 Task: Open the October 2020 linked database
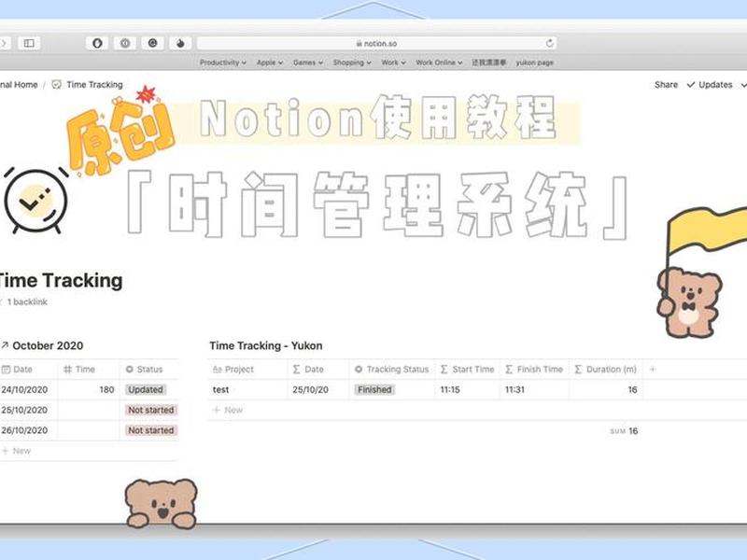pyautogui.click(x=48, y=345)
